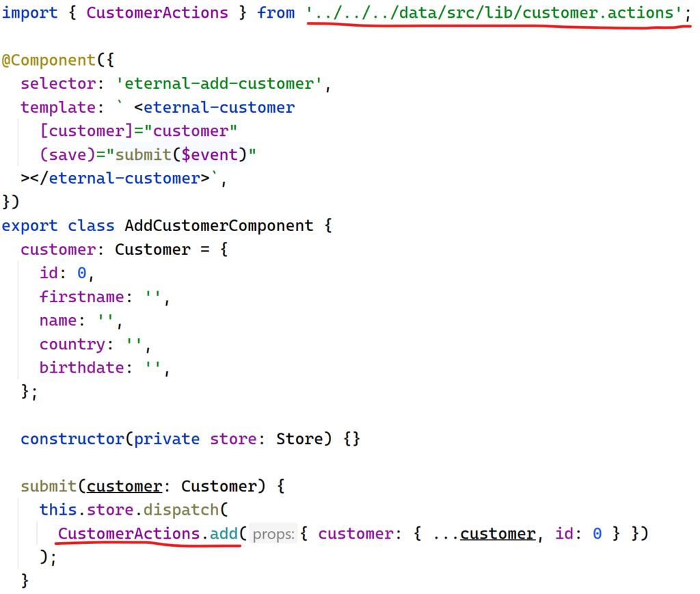Viewport: 700px width, 594px height.
Task: Click the constructor keyword
Action: click(72, 439)
